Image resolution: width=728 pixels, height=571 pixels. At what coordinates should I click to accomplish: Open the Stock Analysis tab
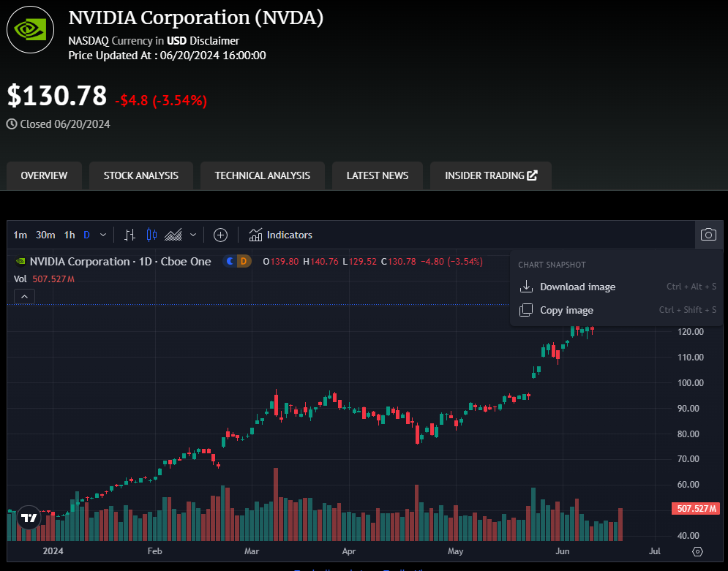(141, 175)
